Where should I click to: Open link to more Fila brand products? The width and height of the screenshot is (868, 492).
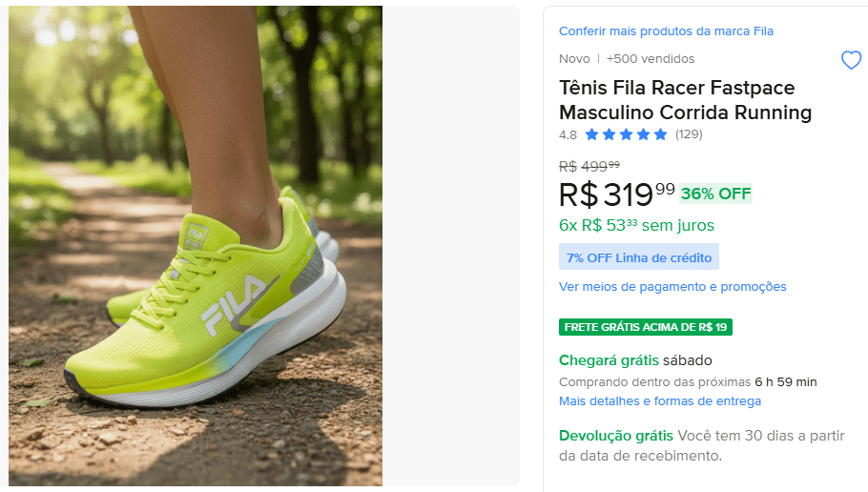(666, 31)
